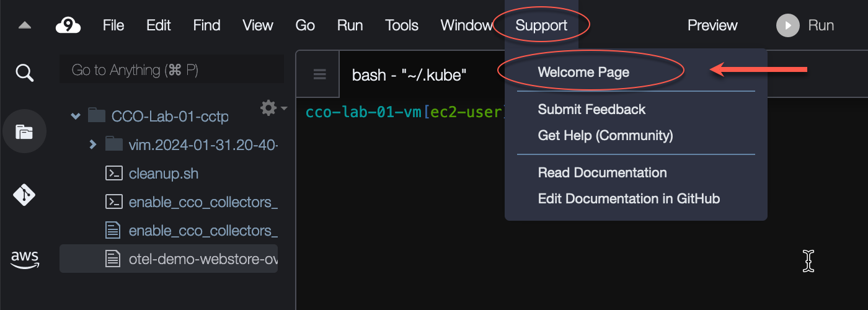The image size is (868, 310).
Task: Click Submit Feedback menu entry
Action: 591,109
